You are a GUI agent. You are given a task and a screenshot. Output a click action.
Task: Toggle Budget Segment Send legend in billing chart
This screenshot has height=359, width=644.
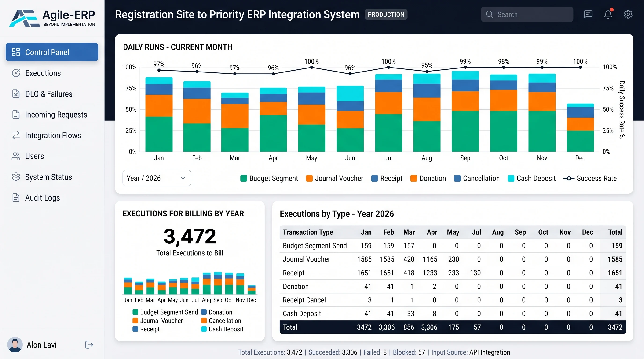[165, 312]
